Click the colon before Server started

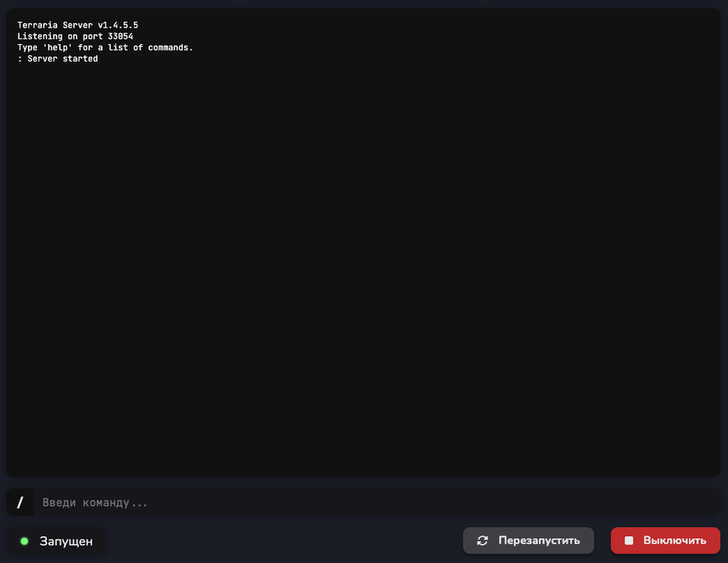[x=19, y=59]
